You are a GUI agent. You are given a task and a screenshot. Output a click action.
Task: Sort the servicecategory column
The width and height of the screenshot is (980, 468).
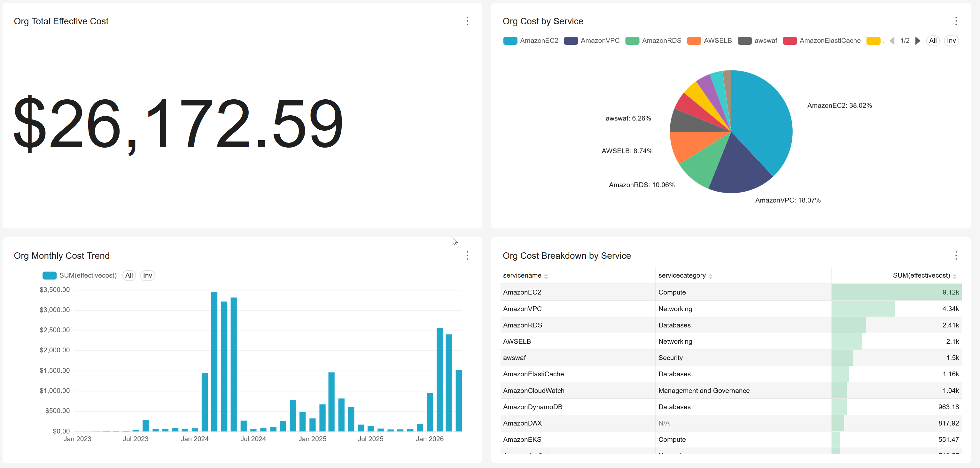711,276
